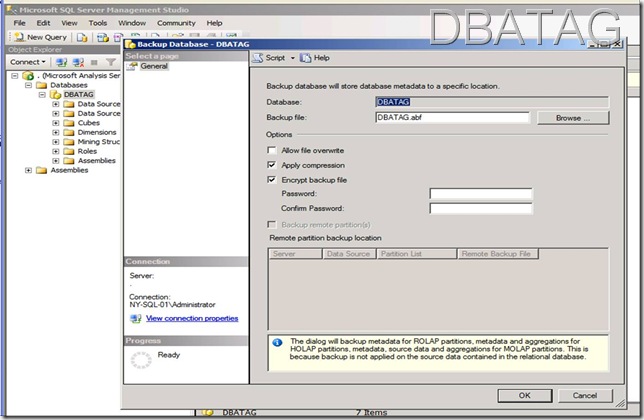This screenshot has width=644, height=420.
Task: Click the Mining Struc folder icon
Action: 69,142
